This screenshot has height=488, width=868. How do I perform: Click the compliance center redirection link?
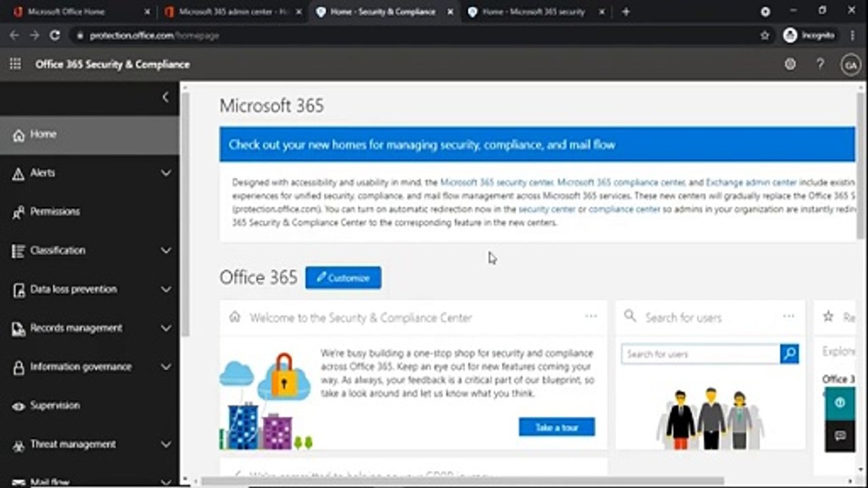[x=625, y=209]
